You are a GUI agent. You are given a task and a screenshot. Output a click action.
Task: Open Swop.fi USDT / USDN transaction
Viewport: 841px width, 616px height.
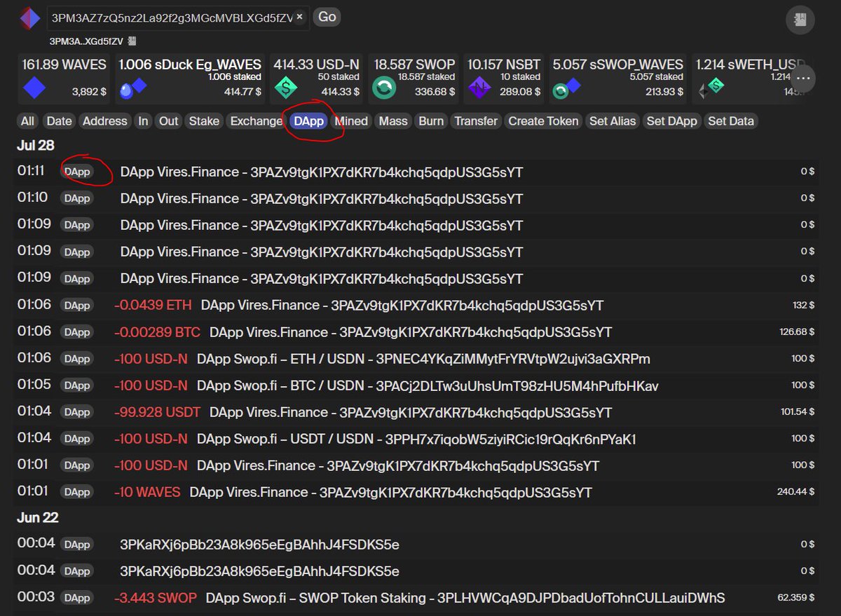click(x=416, y=439)
